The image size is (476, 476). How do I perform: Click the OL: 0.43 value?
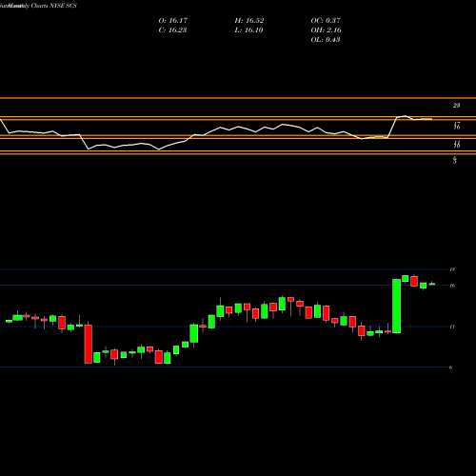pyautogui.click(x=326, y=39)
